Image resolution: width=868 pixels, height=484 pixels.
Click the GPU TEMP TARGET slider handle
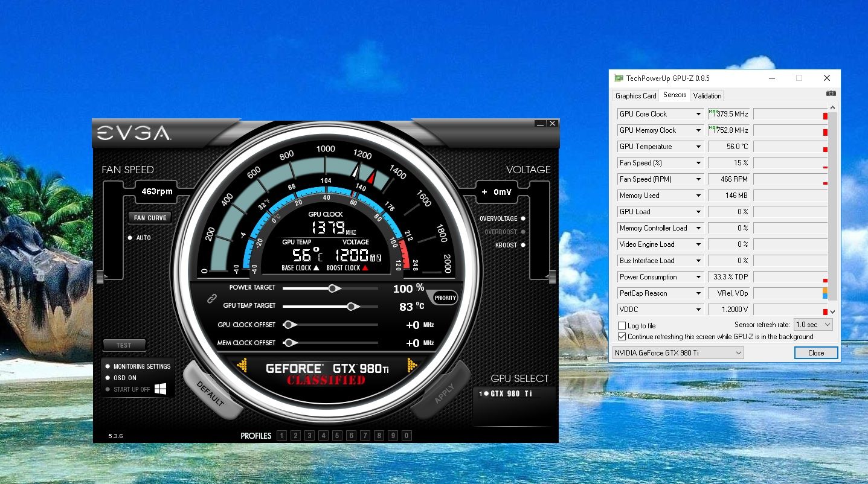pos(352,307)
